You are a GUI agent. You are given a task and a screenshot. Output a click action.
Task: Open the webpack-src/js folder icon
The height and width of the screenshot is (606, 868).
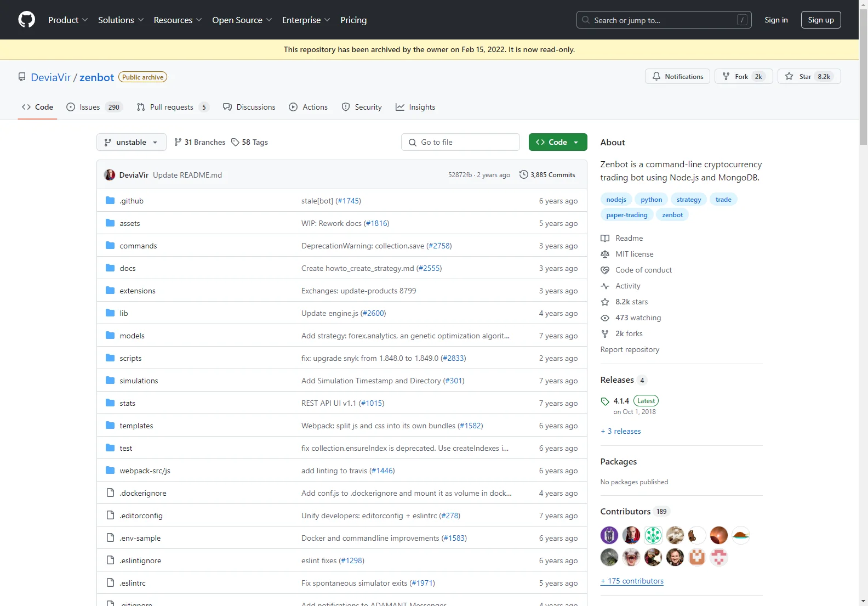[x=110, y=470]
